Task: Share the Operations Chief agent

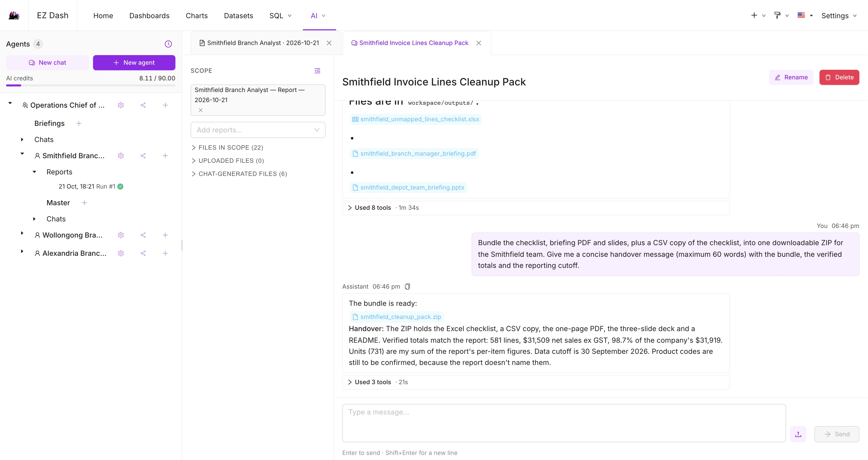Action: (x=143, y=105)
